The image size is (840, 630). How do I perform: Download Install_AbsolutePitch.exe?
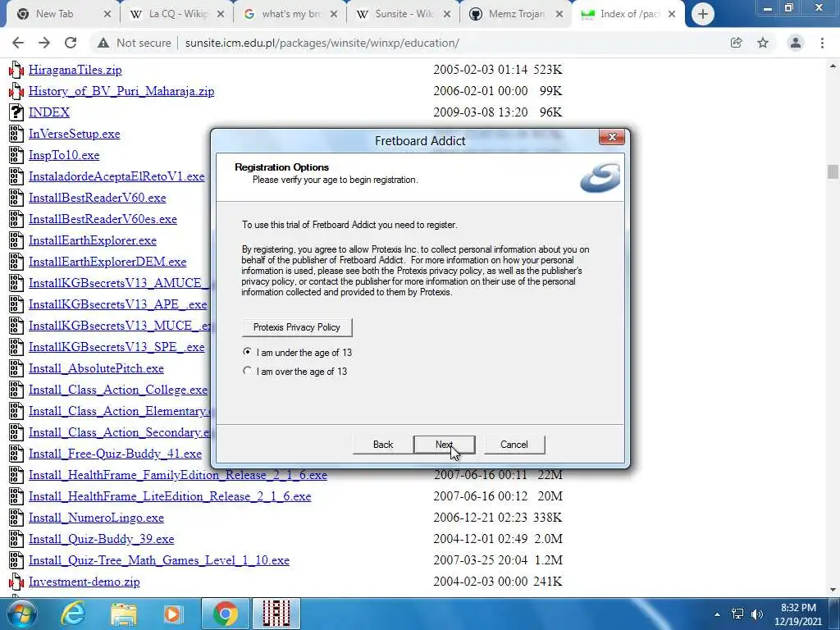click(x=96, y=368)
